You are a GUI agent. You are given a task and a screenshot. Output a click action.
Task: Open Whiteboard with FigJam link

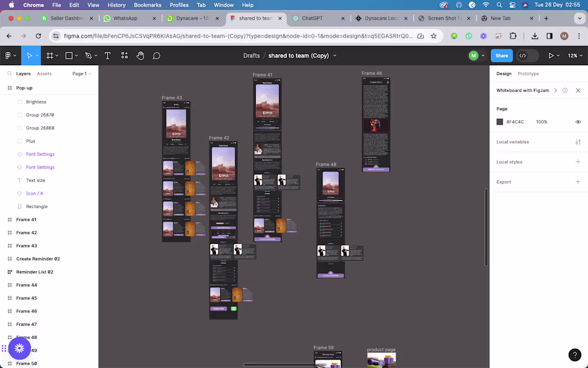click(x=523, y=90)
